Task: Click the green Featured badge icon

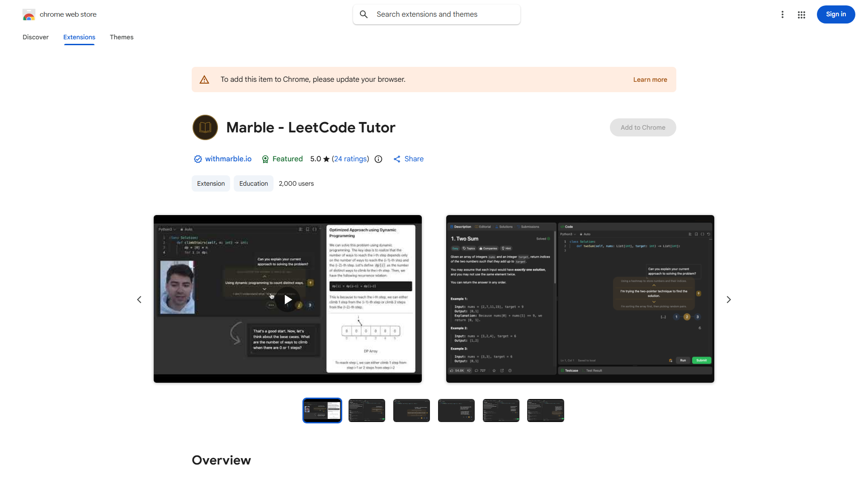Action: [x=265, y=160]
